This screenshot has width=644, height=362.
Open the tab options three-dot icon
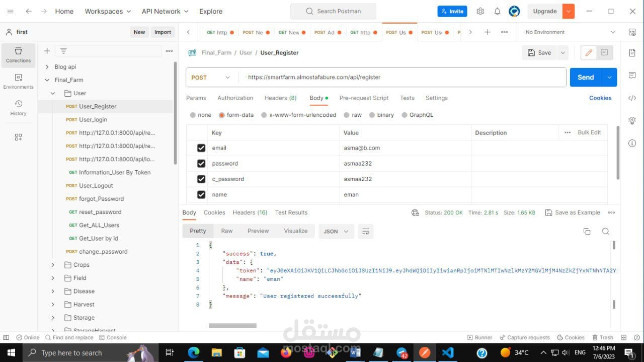point(504,32)
